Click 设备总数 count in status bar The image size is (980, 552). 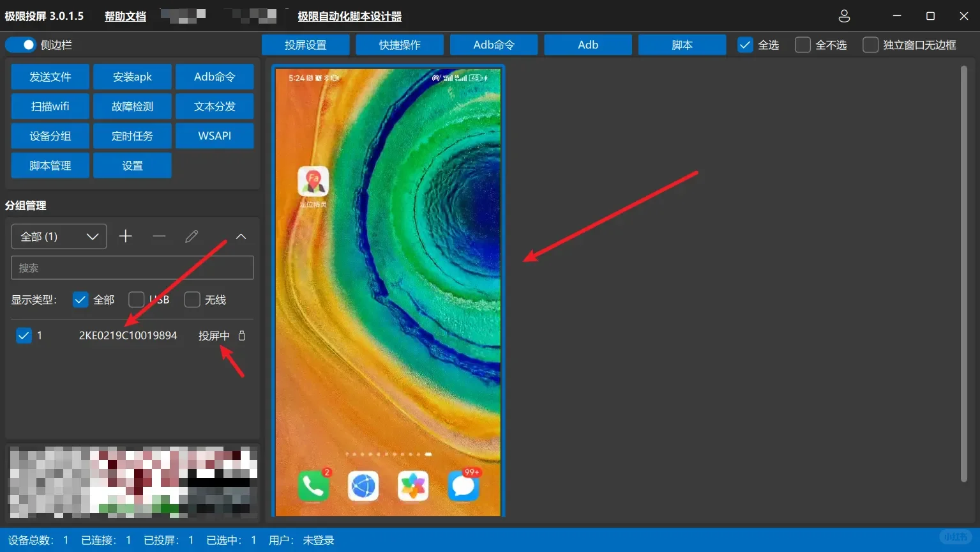click(x=38, y=540)
